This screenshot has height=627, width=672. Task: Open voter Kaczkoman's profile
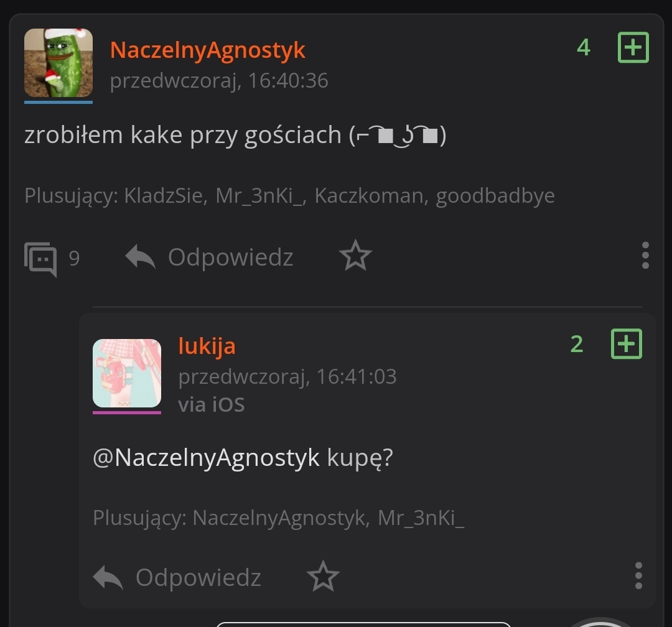coord(370,196)
